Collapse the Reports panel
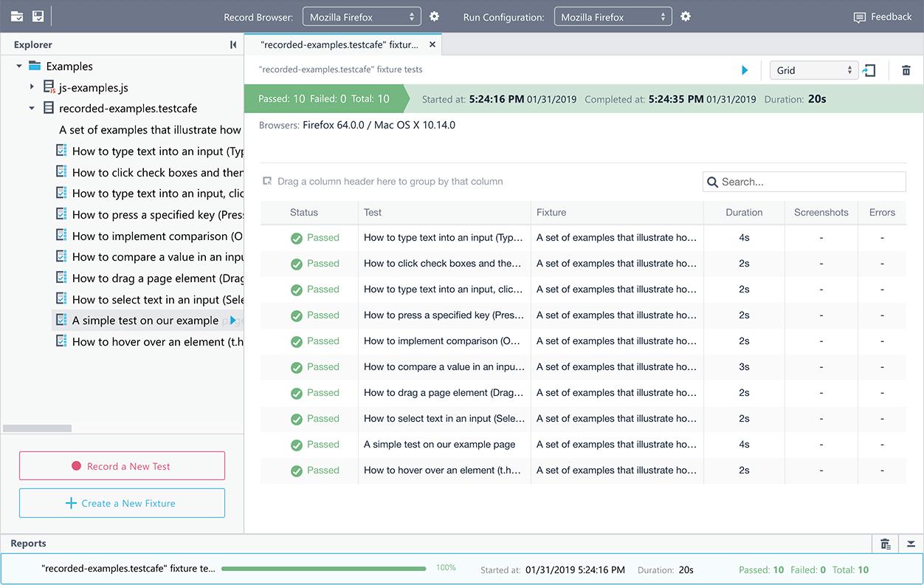 click(x=911, y=544)
